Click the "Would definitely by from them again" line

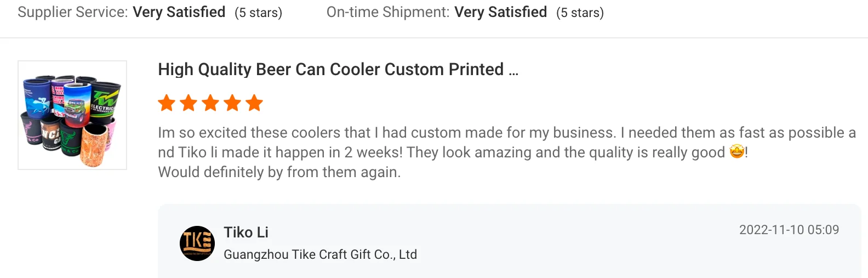pyautogui.click(x=279, y=172)
